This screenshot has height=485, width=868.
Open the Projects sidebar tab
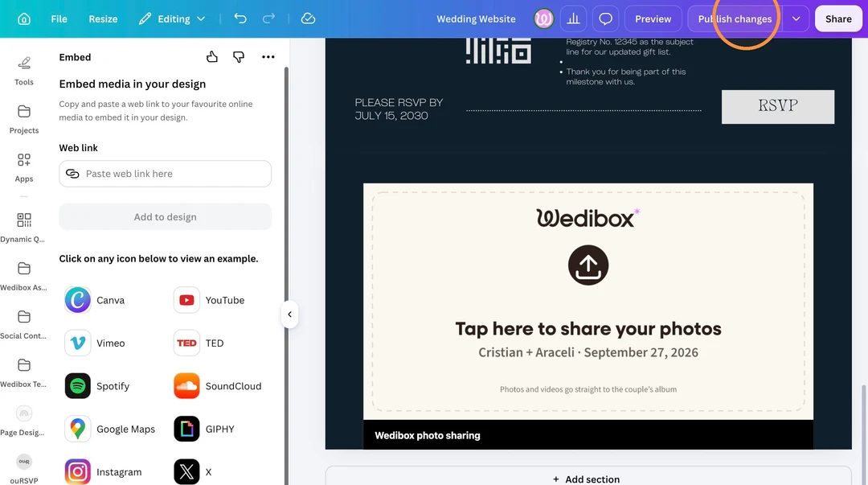[x=24, y=119]
